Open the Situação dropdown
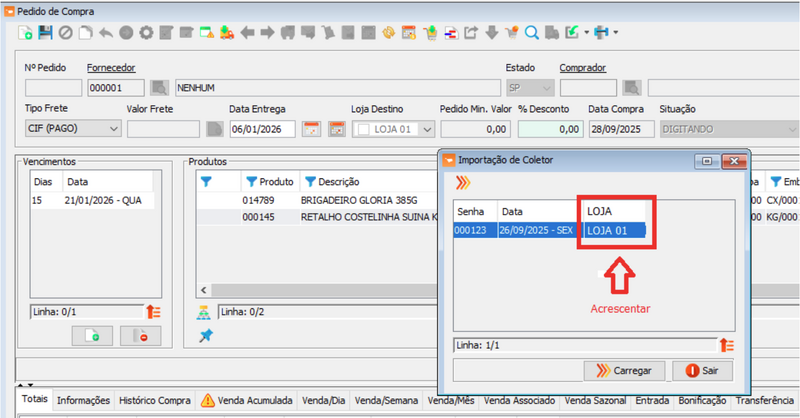This screenshot has height=418, width=800. click(792, 129)
